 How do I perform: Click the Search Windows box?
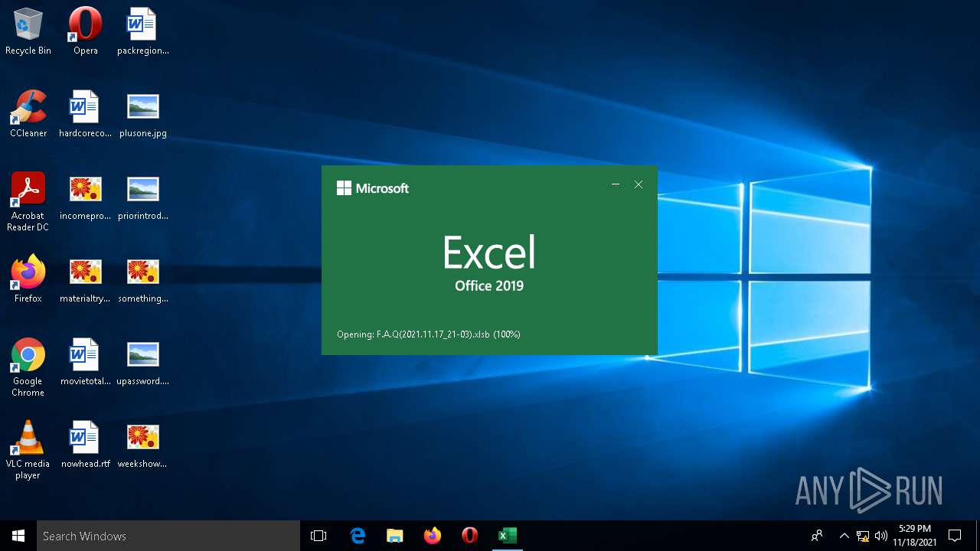point(168,536)
